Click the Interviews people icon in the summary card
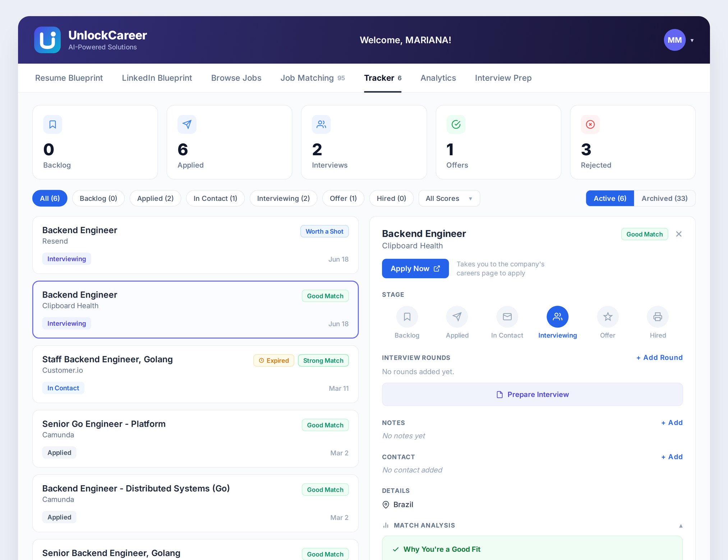 pos(321,124)
